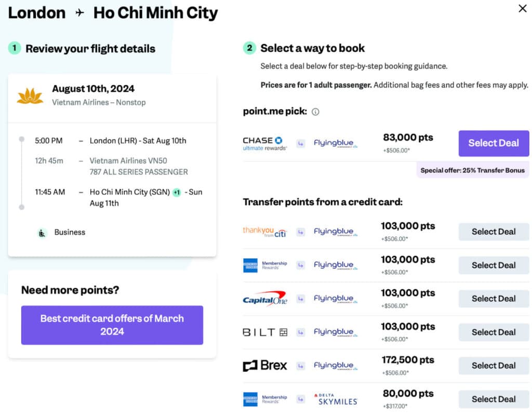Viewport: 532px width, 413px height.
Task: Click the Delta SkyMiles logo
Action: click(337, 399)
